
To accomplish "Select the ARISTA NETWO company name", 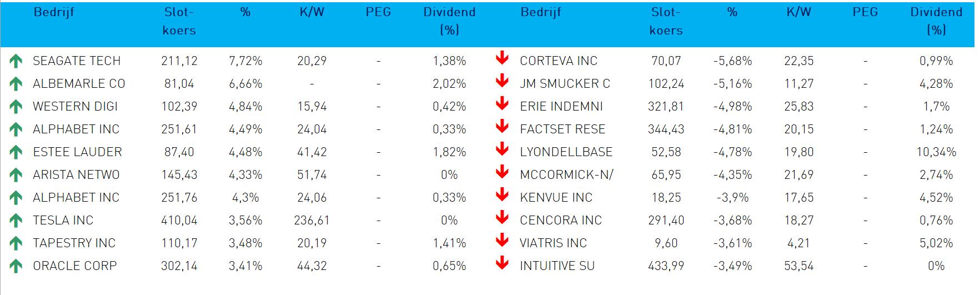I will click(x=76, y=174).
